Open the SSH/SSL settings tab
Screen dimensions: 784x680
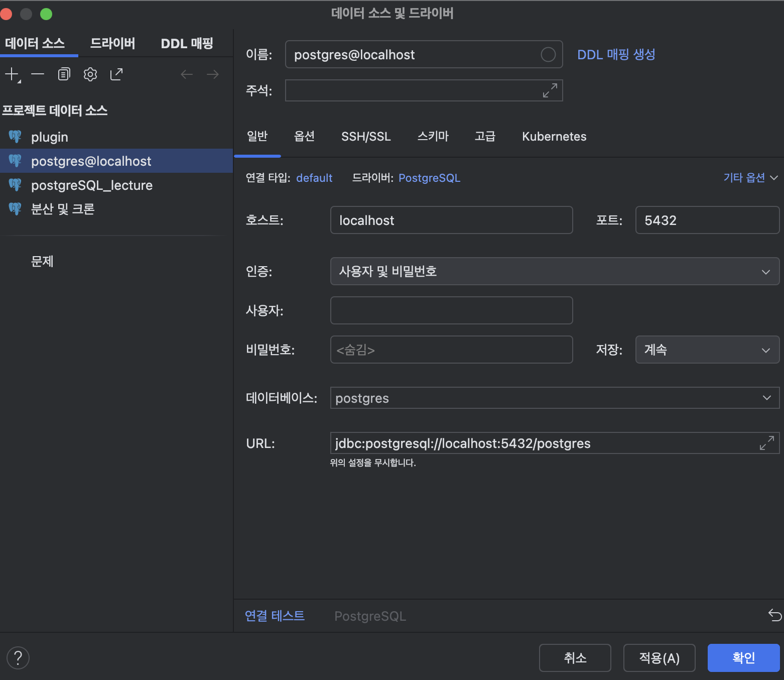click(366, 136)
